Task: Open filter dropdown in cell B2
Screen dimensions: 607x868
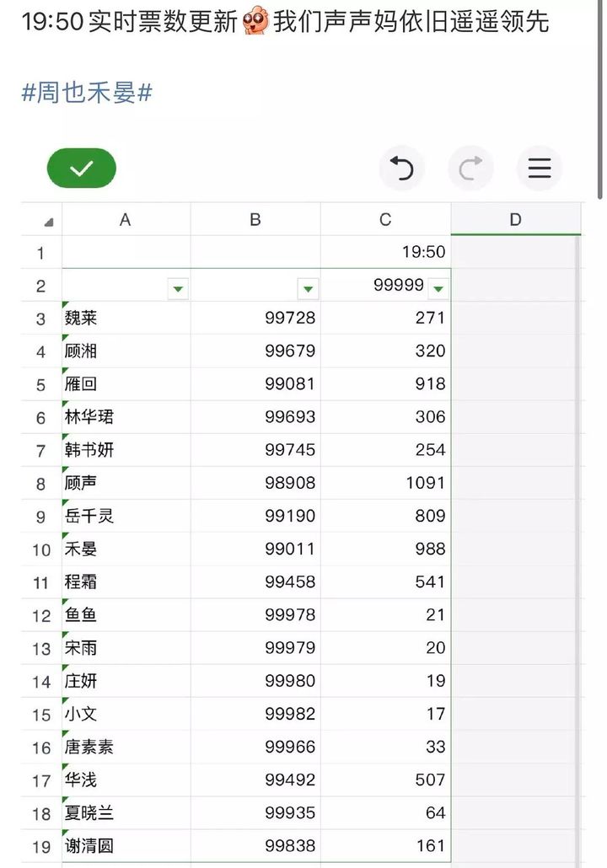Action: [308, 288]
